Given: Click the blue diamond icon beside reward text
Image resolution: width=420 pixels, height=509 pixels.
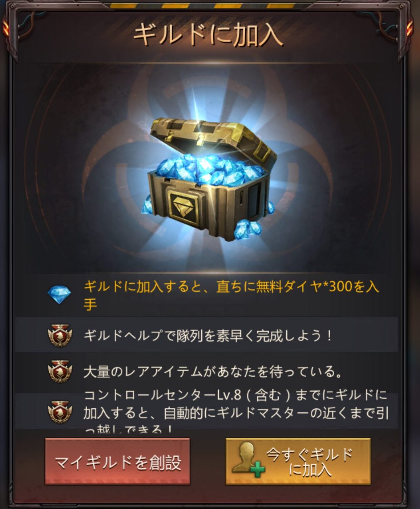Looking at the screenshot, I should tap(59, 294).
